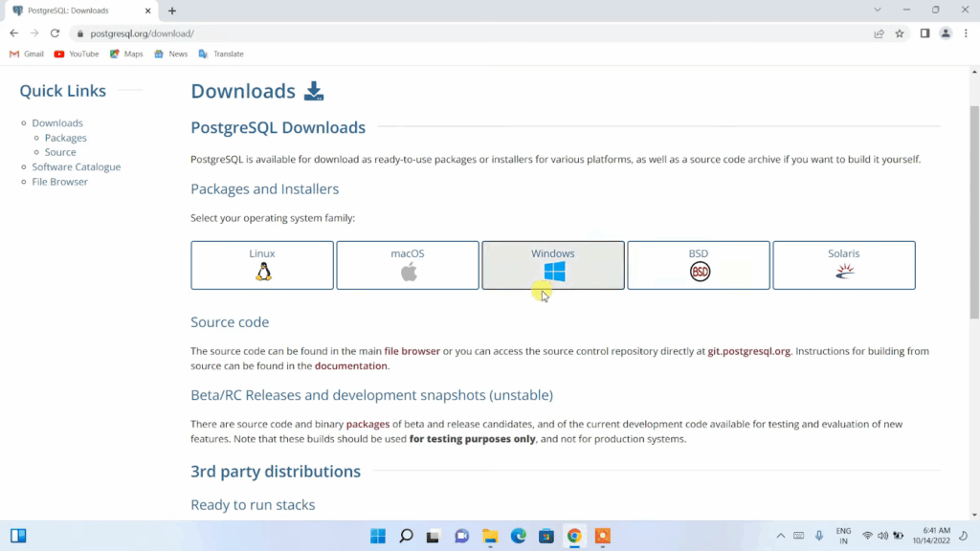
Task: Bookmark this page with the star icon
Action: tap(900, 33)
